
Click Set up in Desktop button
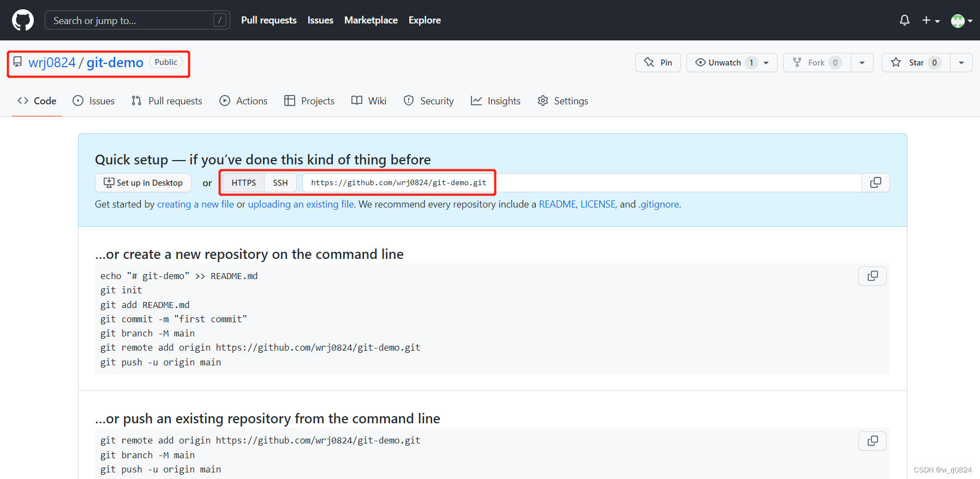pos(144,183)
